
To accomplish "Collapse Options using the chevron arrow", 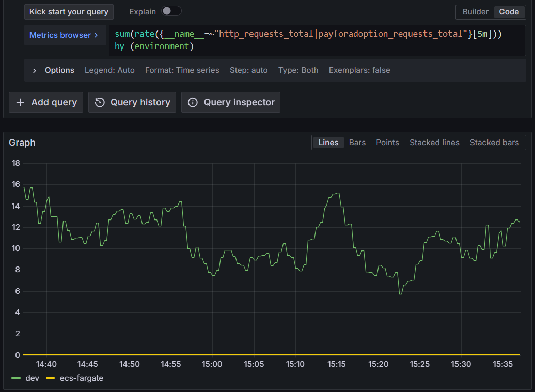I will 35,70.
